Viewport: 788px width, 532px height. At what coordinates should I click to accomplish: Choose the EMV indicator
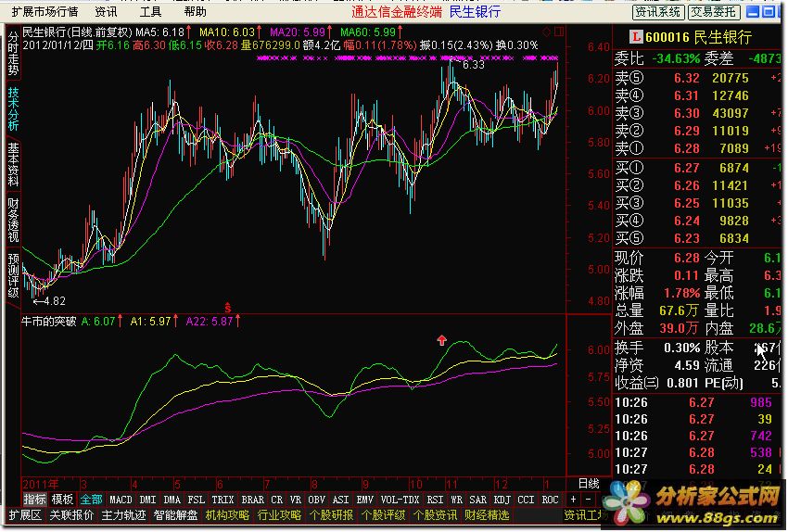365,500
